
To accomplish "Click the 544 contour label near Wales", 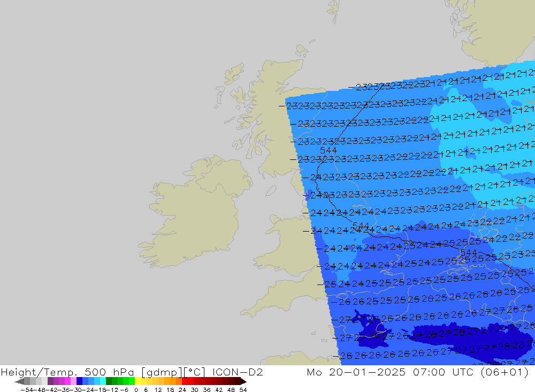I will click(361, 226).
